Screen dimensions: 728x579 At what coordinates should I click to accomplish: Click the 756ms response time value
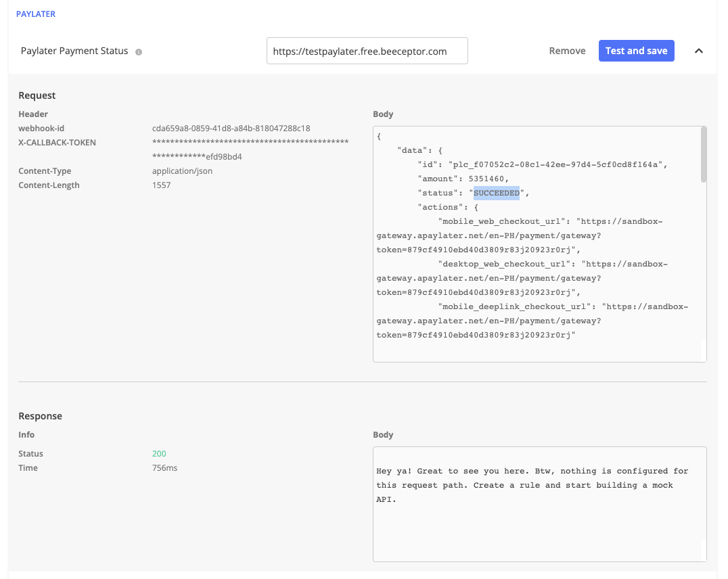164,468
